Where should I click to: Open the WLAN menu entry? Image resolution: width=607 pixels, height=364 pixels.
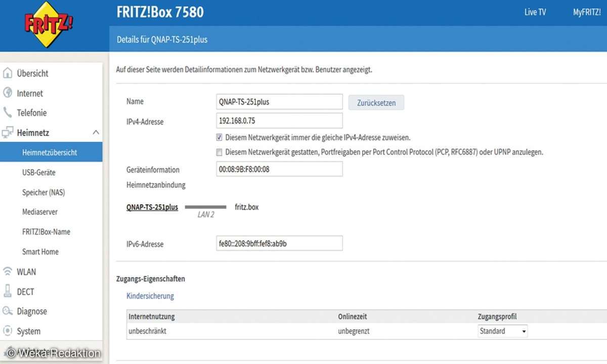(26, 272)
